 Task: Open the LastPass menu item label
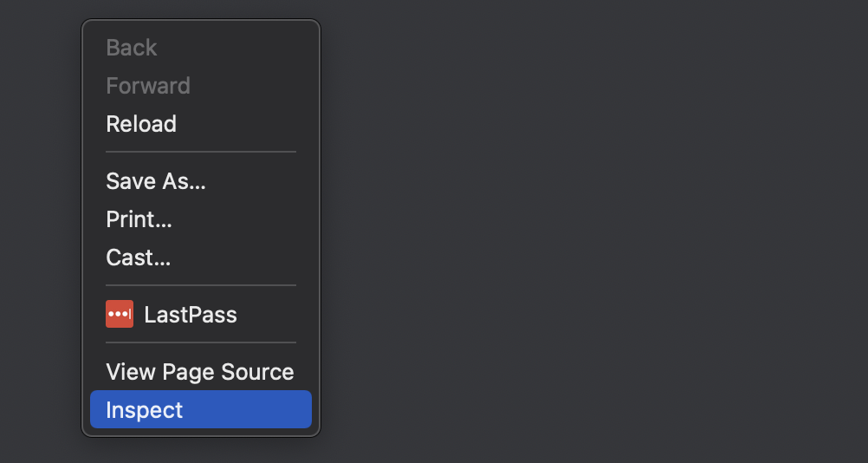(191, 315)
